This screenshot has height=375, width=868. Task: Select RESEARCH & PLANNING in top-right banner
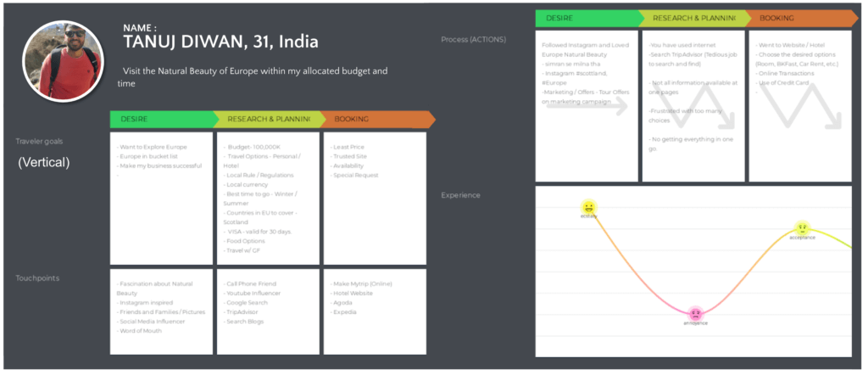point(694,19)
